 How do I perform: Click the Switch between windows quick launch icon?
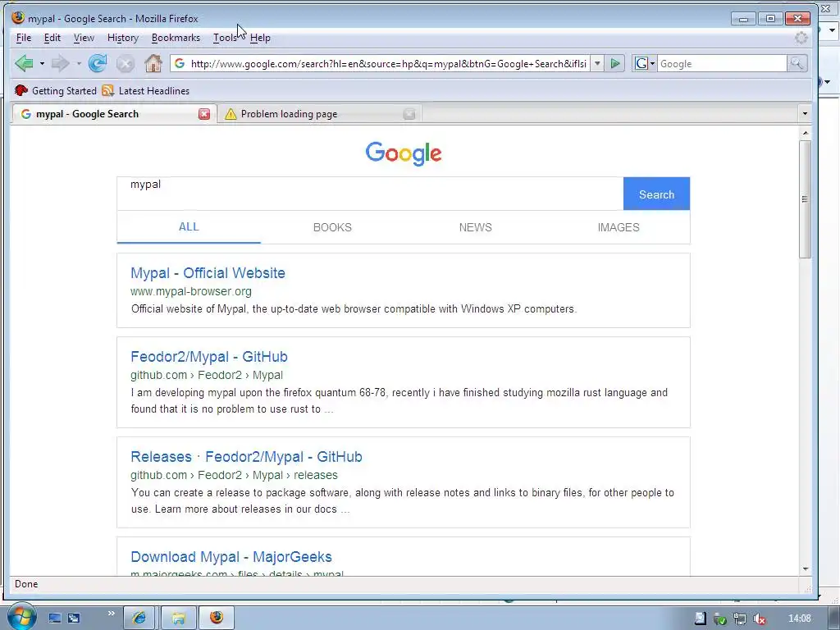click(x=74, y=618)
